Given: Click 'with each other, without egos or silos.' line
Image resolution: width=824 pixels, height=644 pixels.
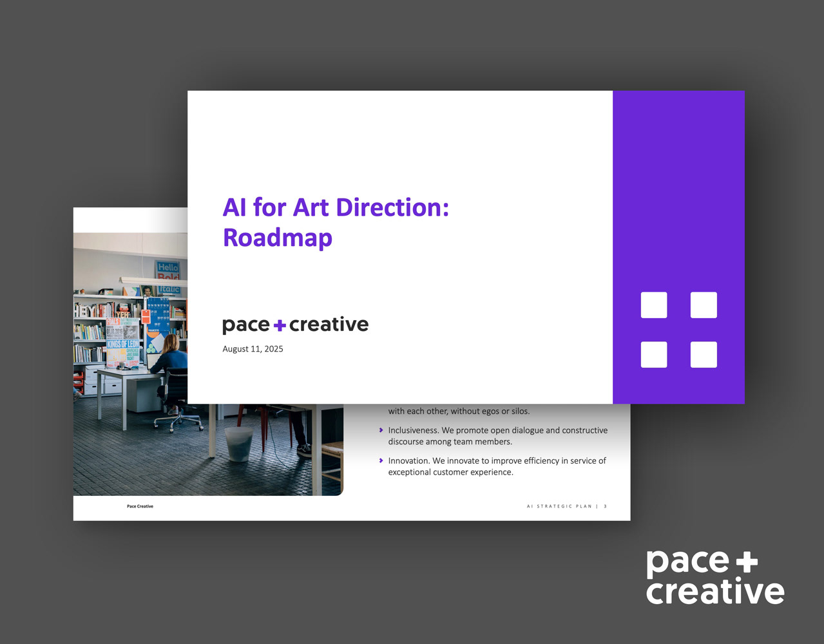Looking at the screenshot, I should point(459,411).
